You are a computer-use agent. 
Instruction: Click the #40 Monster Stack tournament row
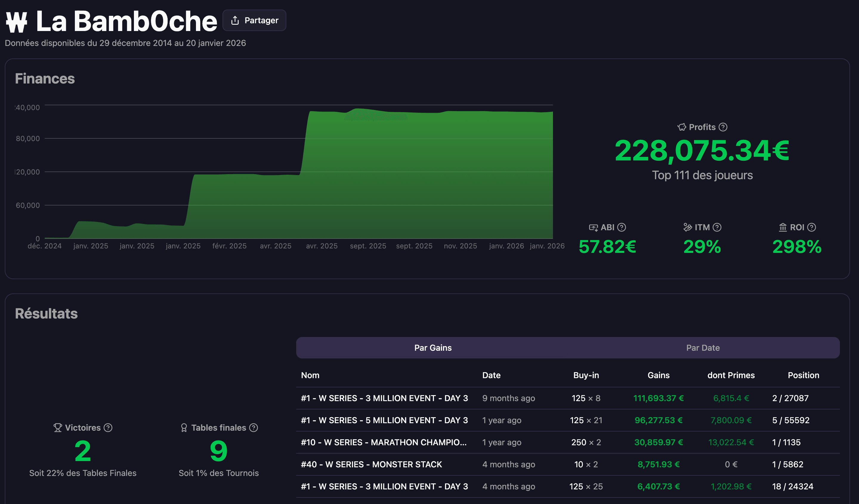coord(371,464)
